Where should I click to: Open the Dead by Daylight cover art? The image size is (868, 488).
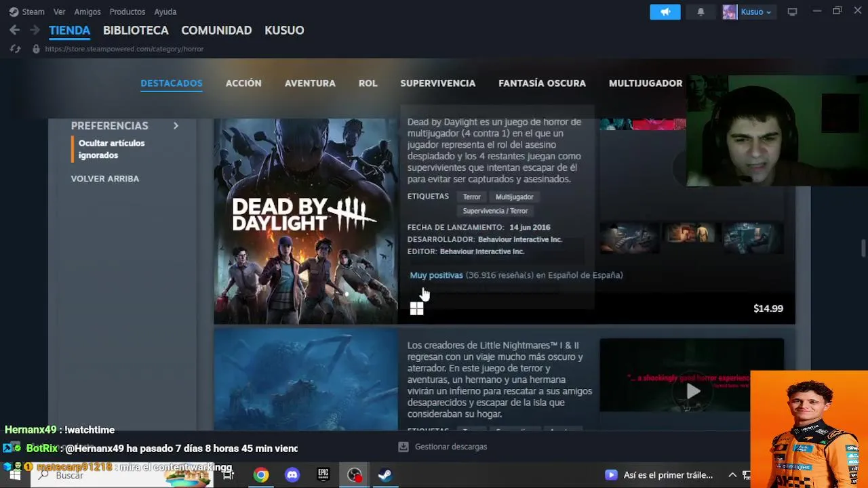tap(306, 221)
